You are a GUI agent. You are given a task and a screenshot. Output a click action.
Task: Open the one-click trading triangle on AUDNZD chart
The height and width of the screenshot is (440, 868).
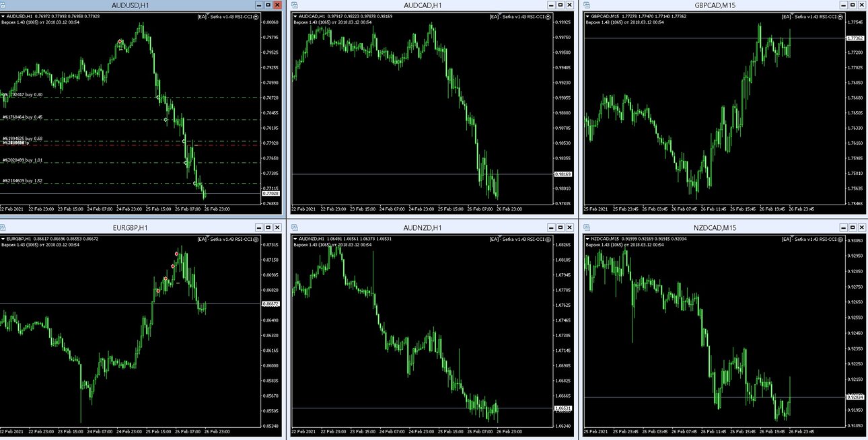click(295, 239)
